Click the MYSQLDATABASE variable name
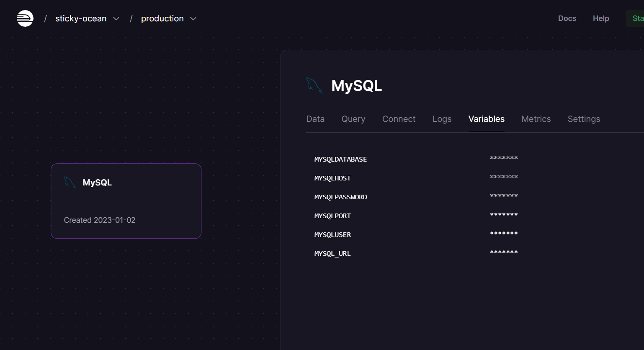Image resolution: width=644 pixels, height=350 pixels. [340, 160]
